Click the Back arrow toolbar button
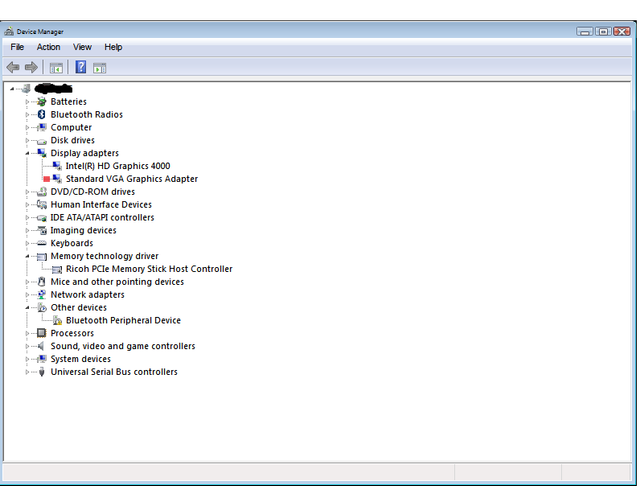The image size is (640, 486). coord(13,67)
